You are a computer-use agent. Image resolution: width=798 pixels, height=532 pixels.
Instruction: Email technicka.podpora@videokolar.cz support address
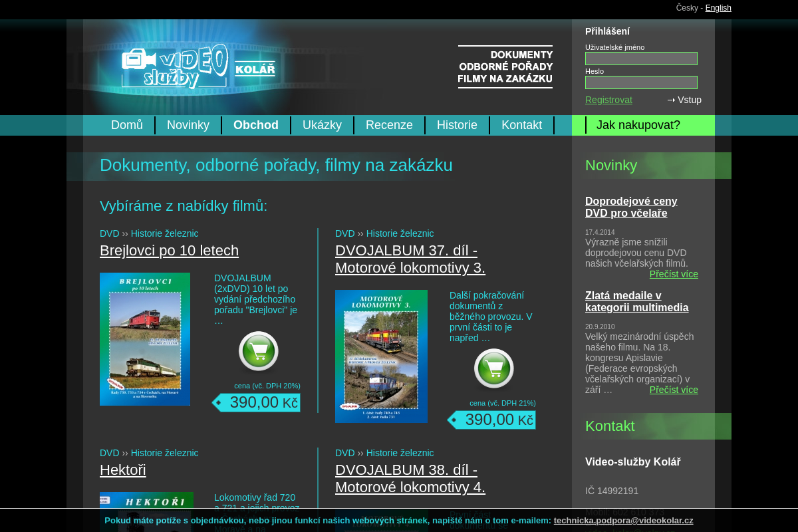pyautogui.click(x=623, y=520)
